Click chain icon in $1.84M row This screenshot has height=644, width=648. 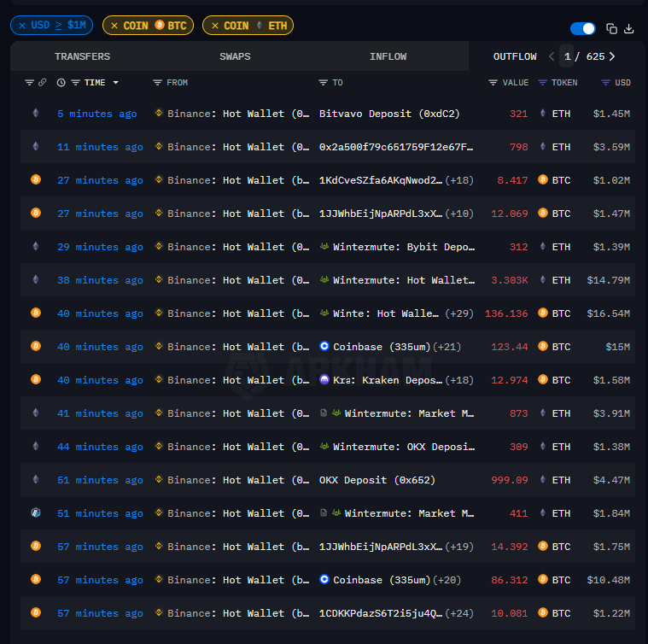pyautogui.click(x=36, y=513)
